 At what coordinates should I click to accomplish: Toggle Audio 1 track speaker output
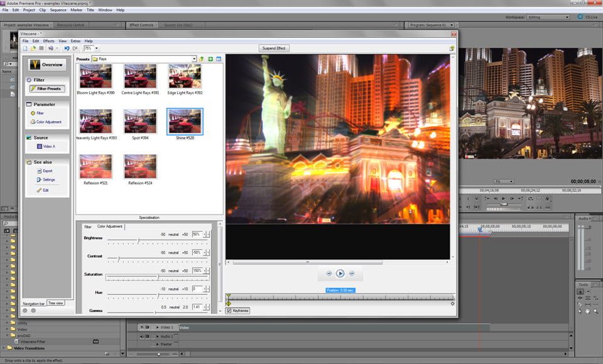(x=142, y=336)
